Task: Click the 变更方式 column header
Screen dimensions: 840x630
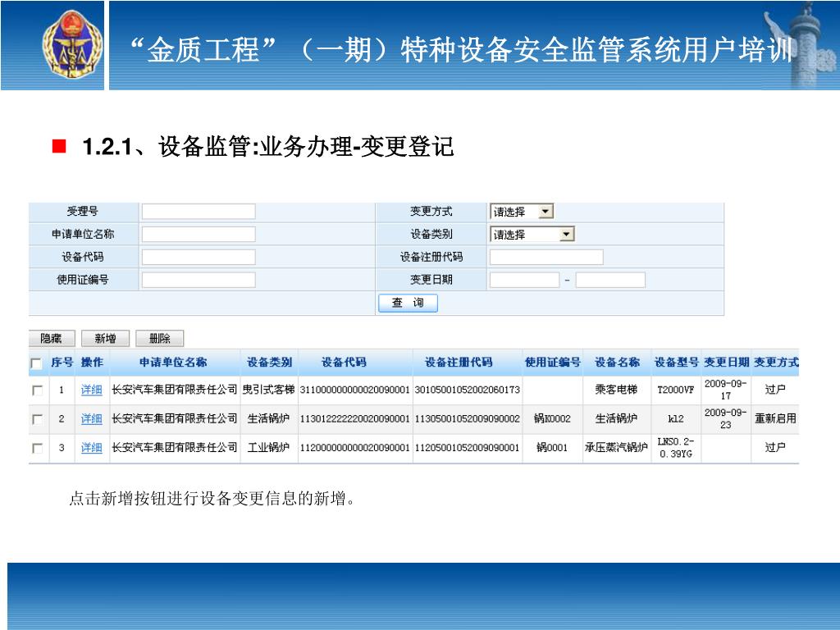Action: pyautogui.click(x=776, y=362)
